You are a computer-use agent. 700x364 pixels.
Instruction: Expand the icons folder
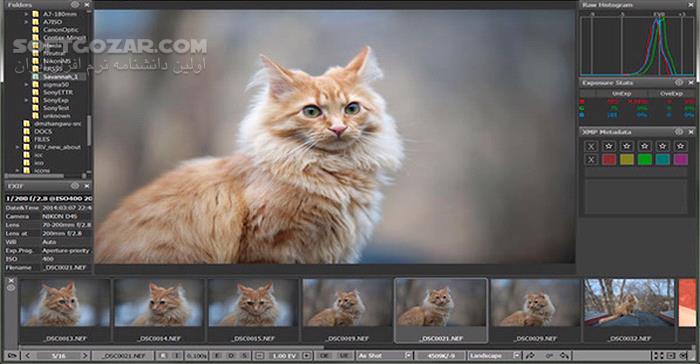tap(18, 171)
